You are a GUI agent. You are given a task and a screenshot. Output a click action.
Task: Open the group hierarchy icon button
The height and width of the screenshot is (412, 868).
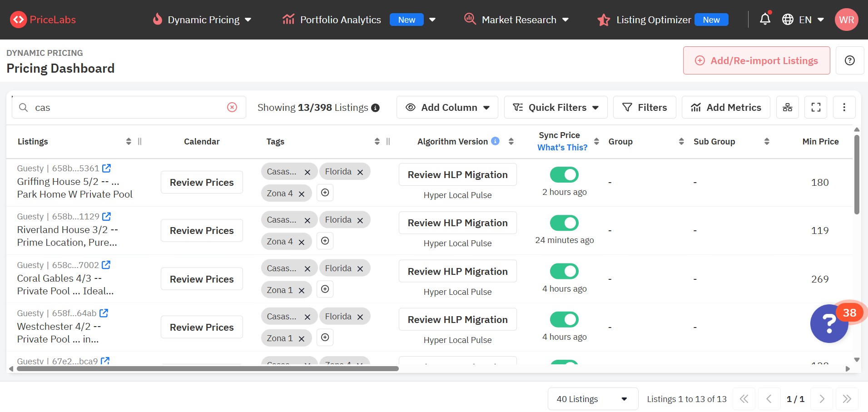[x=788, y=107]
